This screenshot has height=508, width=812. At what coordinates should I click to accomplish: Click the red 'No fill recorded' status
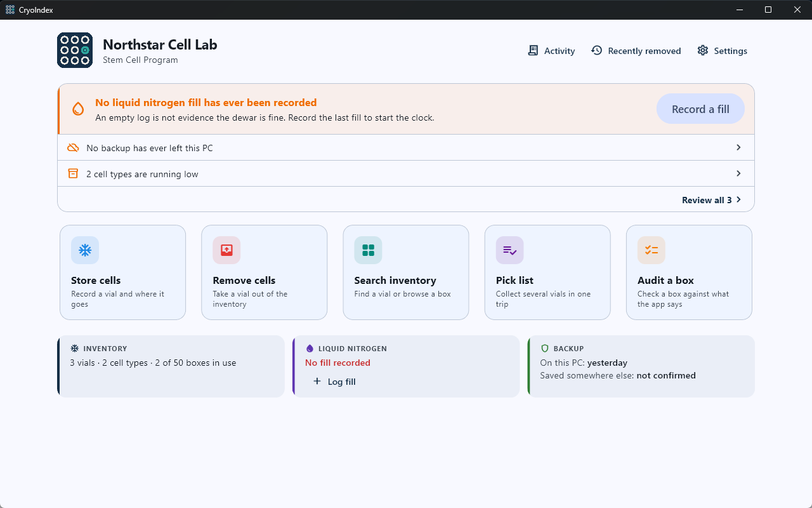tap(337, 363)
